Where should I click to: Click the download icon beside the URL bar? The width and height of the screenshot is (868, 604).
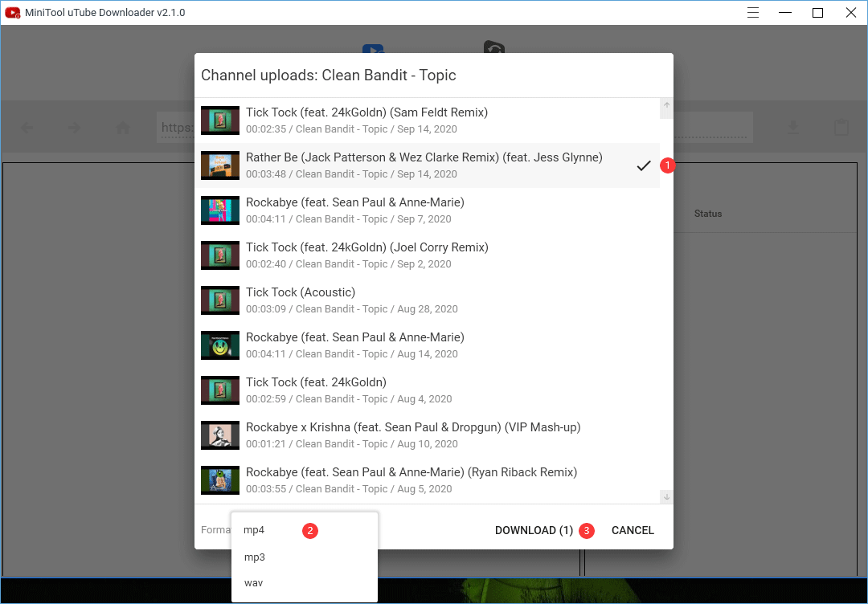[x=792, y=127]
